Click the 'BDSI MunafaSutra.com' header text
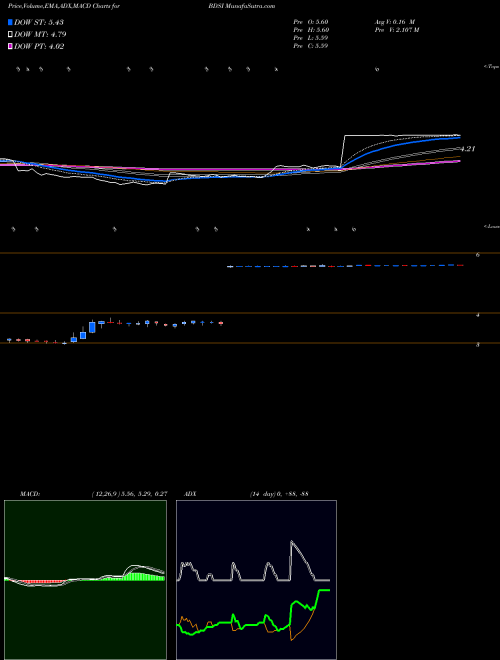The width and height of the screenshot is (500, 660). tap(241, 7)
